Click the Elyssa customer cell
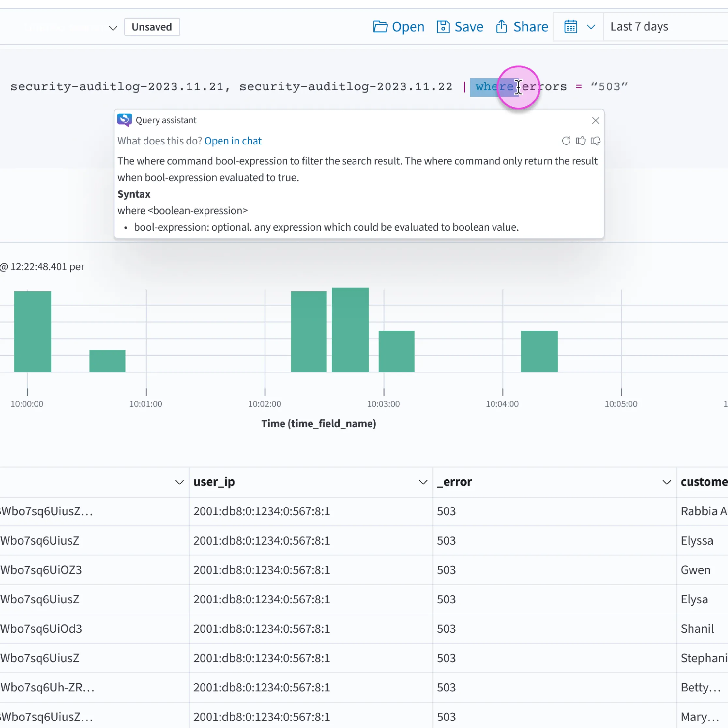The image size is (728, 728). coord(697,541)
